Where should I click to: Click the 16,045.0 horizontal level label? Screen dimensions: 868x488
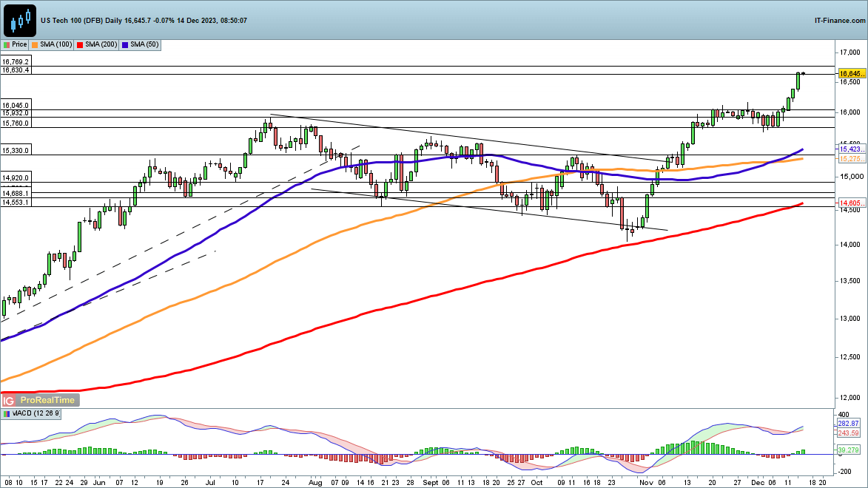[16, 106]
